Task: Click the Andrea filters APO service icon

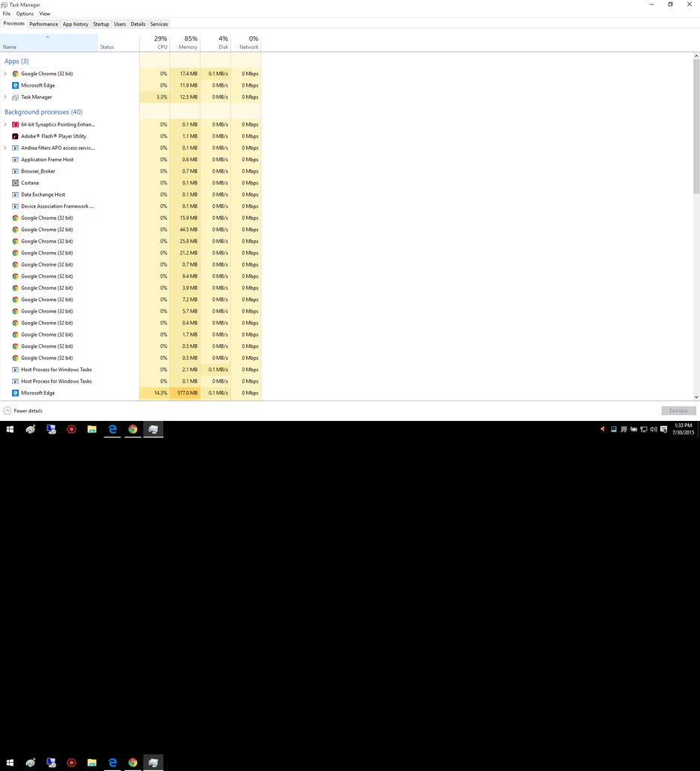Action: click(15, 148)
